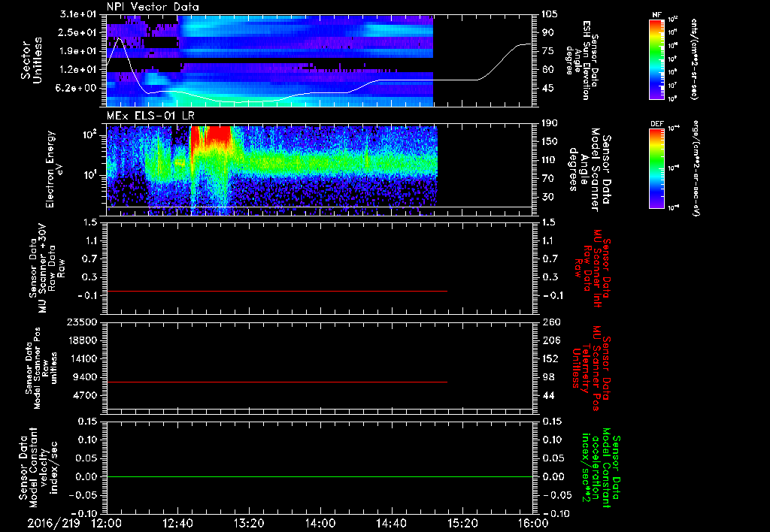Click the 'DEF' color bar label
The height and width of the screenshot is (532, 770).
pyautogui.click(x=656, y=124)
